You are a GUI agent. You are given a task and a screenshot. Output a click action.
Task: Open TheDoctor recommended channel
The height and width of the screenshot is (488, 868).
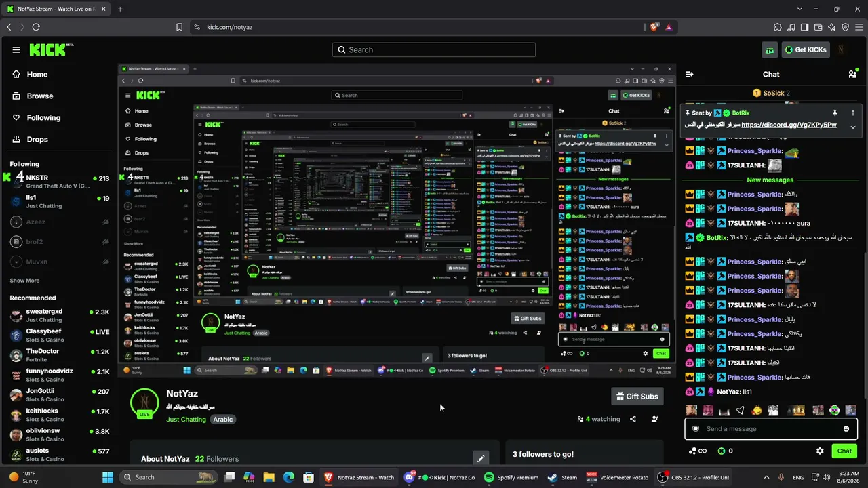(x=60, y=355)
